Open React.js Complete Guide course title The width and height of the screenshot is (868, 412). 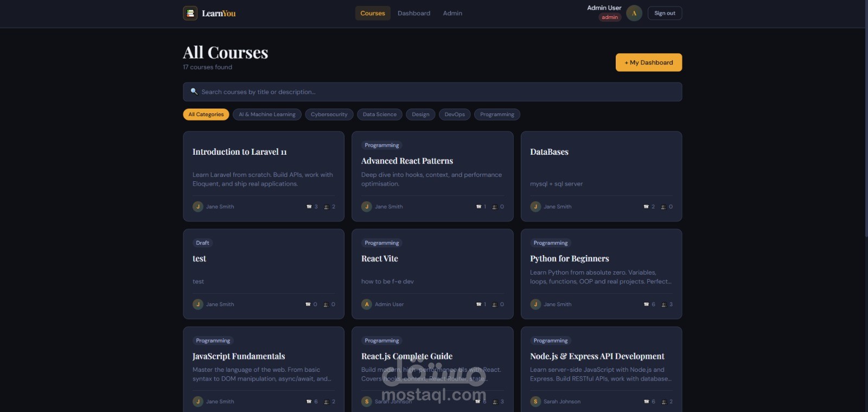click(x=407, y=356)
